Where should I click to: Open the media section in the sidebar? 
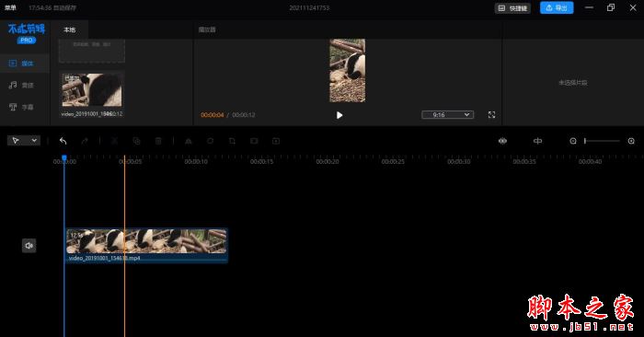point(25,64)
